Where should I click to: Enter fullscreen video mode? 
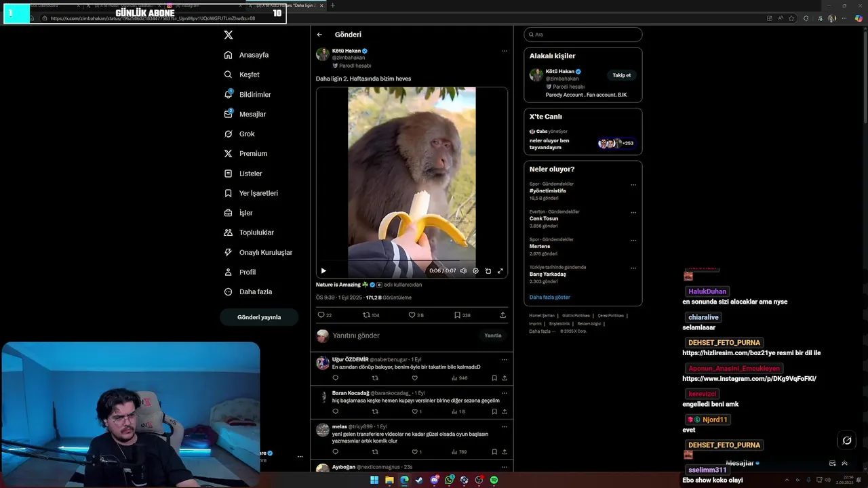pos(500,270)
